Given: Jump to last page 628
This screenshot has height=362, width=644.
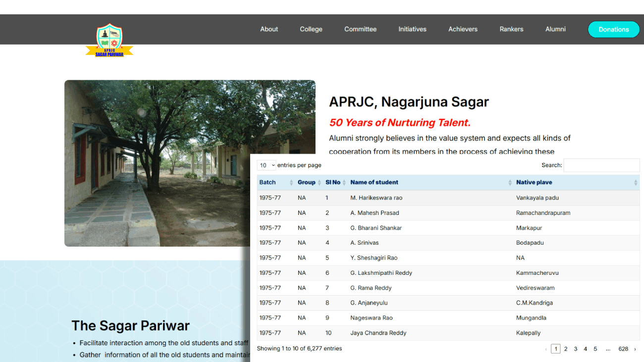Looking at the screenshot, I should (x=623, y=349).
